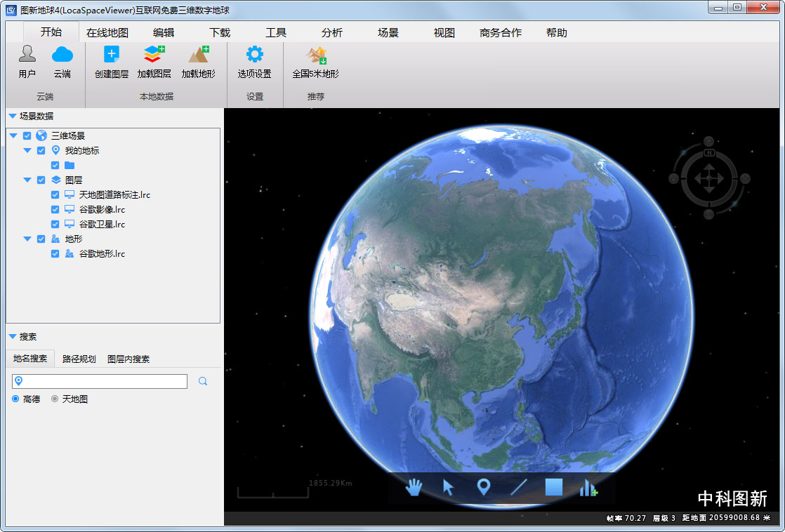Screen dimensions: 785x532
Task: Collapse the 搜索 panel section
Action: point(13,336)
